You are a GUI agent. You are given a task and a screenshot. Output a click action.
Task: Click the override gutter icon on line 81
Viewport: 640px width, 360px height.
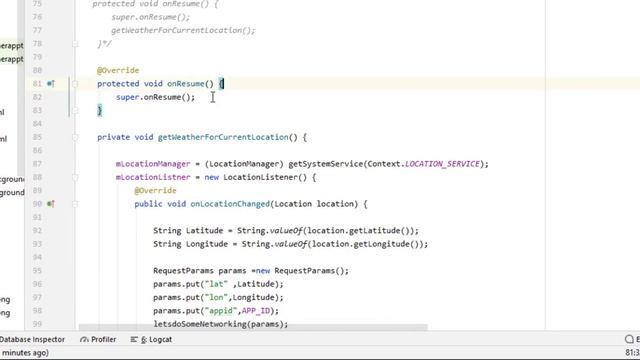pyautogui.click(x=51, y=84)
